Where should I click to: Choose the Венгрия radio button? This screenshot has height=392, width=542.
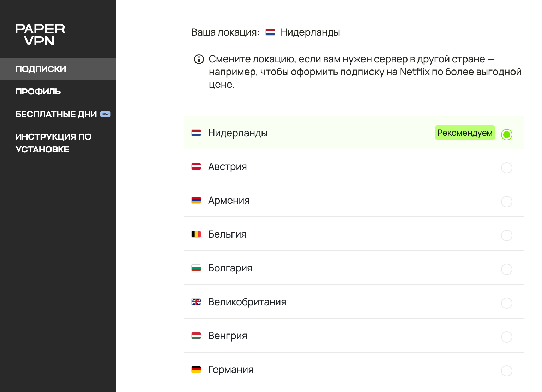[506, 337]
